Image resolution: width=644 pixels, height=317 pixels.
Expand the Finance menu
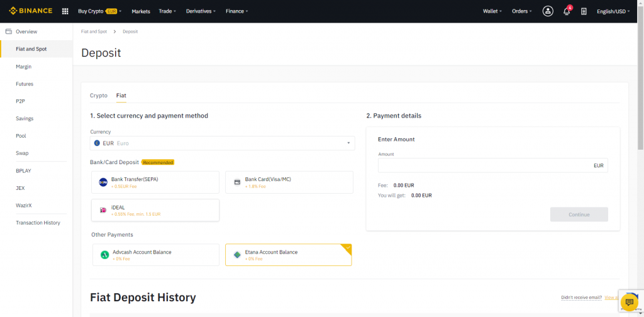(236, 11)
